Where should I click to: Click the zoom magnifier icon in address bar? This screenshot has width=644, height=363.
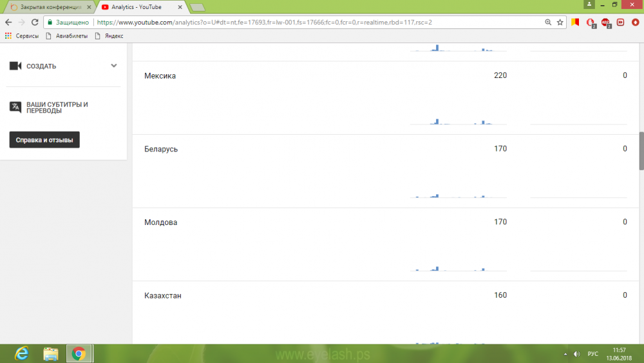click(x=547, y=22)
